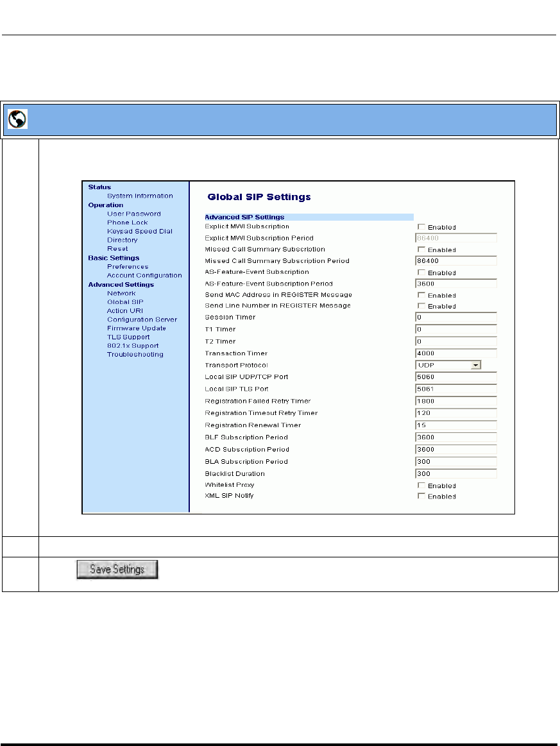Image resolution: width=560 pixels, height=746 pixels.
Task: Click Registration Failed Retry Timer field
Action: coord(456,401)
